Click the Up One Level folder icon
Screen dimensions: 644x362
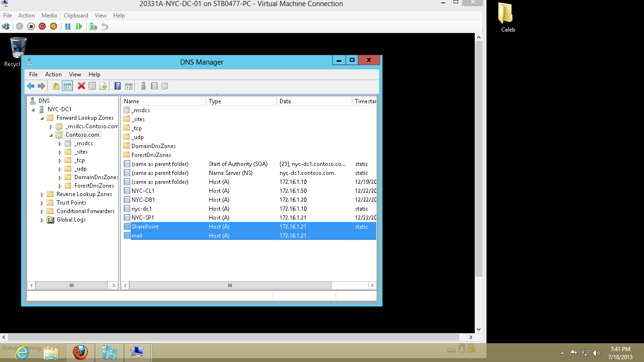click(x=56, y=86)
